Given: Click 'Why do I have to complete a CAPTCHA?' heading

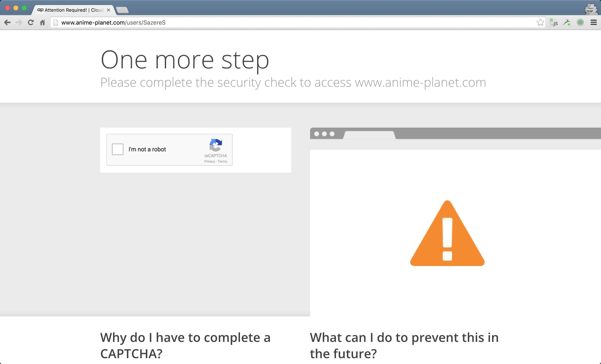Looking at the screenshot, I should click(185, 345).
